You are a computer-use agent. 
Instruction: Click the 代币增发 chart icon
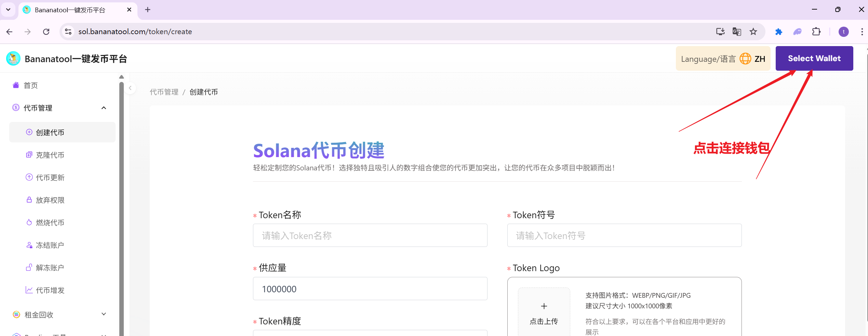tap(29, 290)
